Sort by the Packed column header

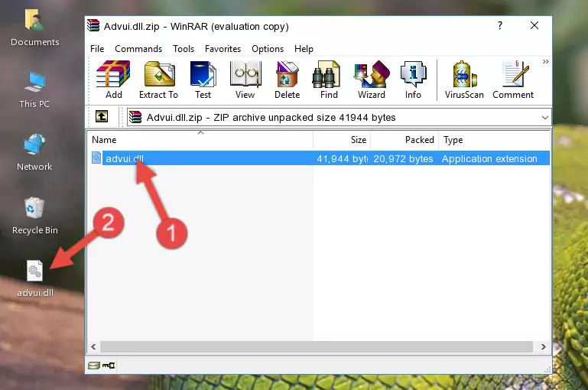click(404, 140)
